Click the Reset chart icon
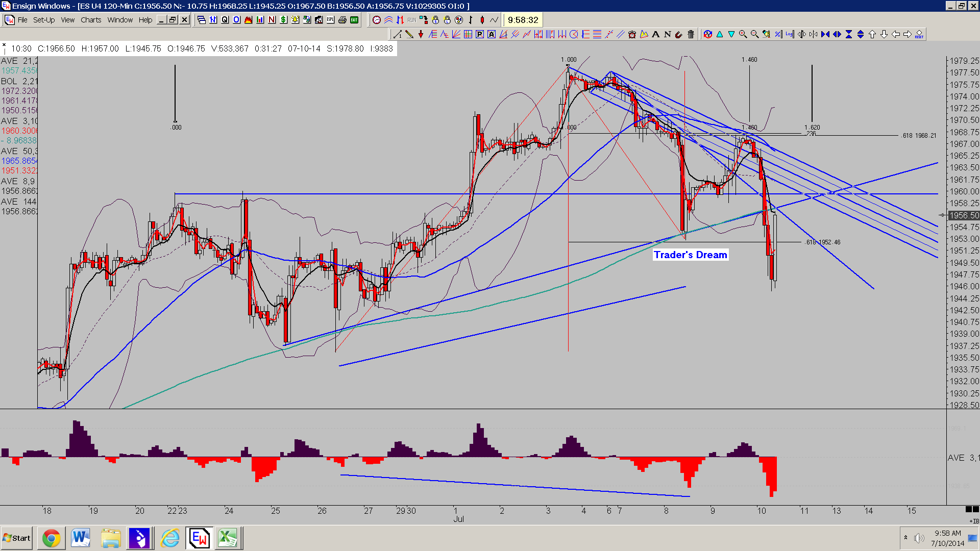980x551 pixels. [919, 34]
